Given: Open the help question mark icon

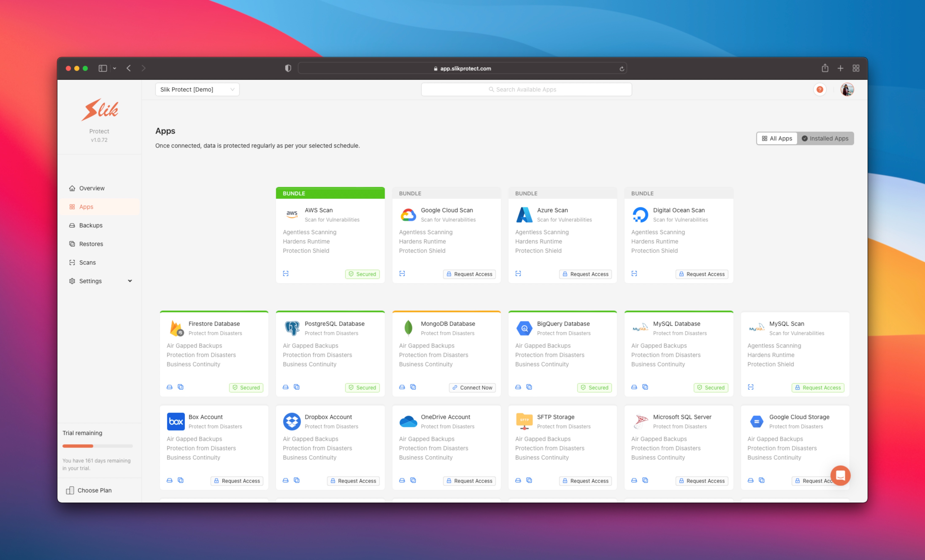Looking at the screenshot, I should [x=820, y=89].
